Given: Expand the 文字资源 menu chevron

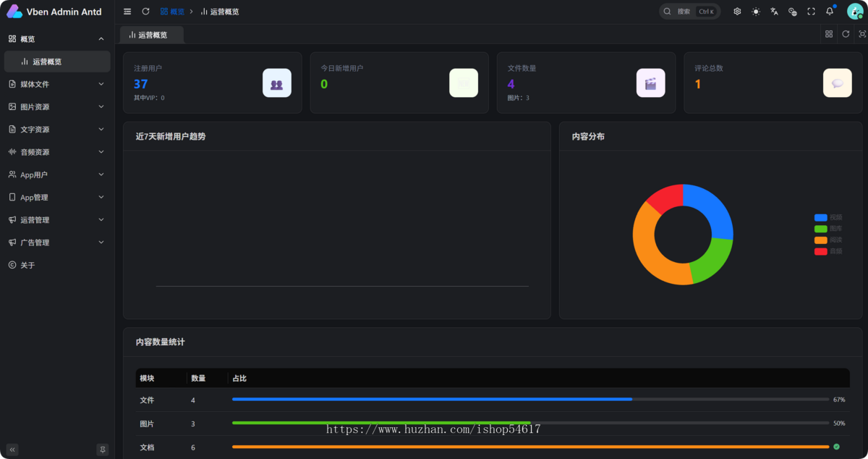Looking at the screenshot, I should point(101,130).
